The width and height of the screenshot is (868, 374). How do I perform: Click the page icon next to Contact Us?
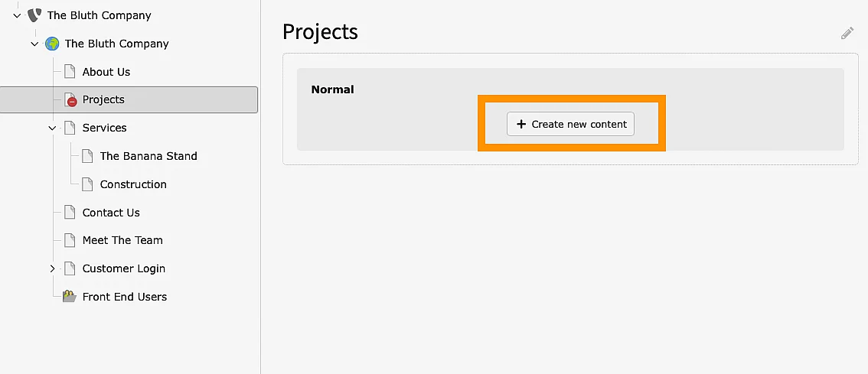70,213
